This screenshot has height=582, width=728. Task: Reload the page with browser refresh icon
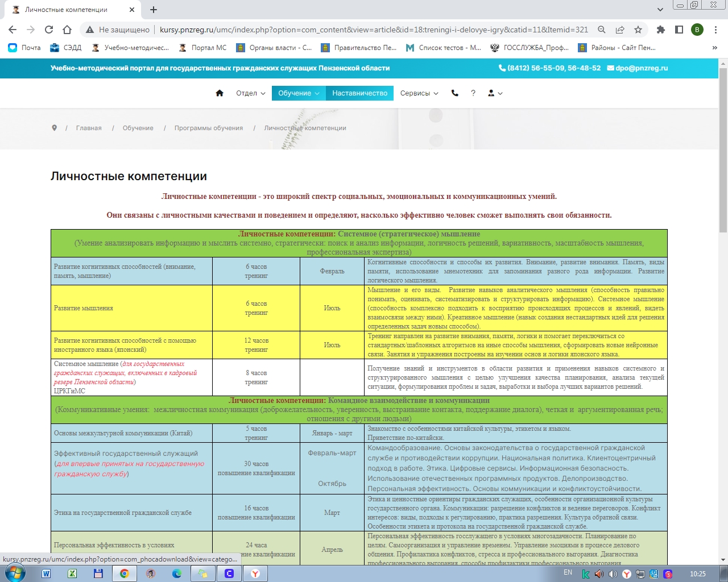49,30
